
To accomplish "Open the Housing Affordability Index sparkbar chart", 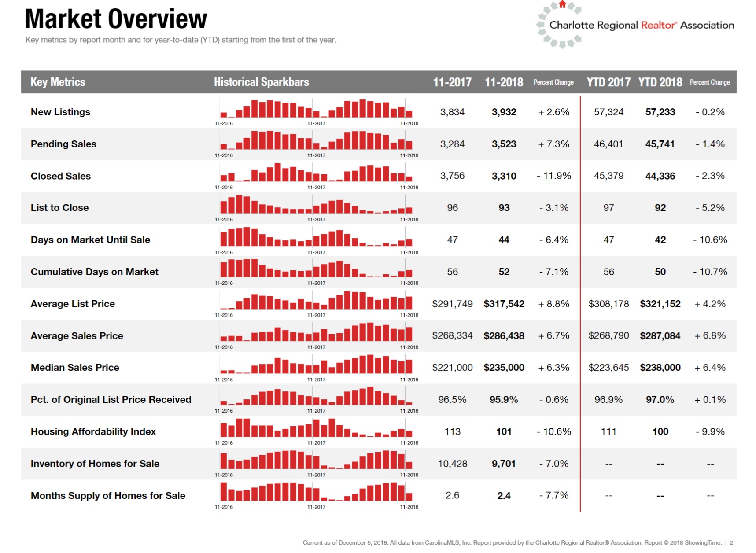I will coord(316,428).
